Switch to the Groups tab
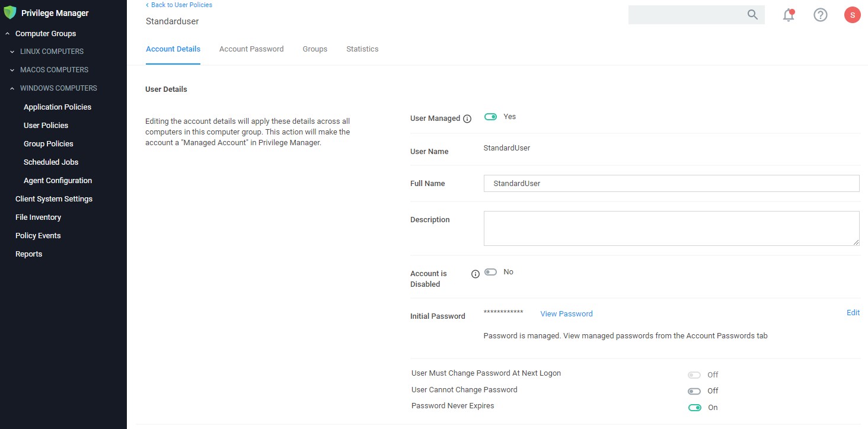 pos(315,49)
